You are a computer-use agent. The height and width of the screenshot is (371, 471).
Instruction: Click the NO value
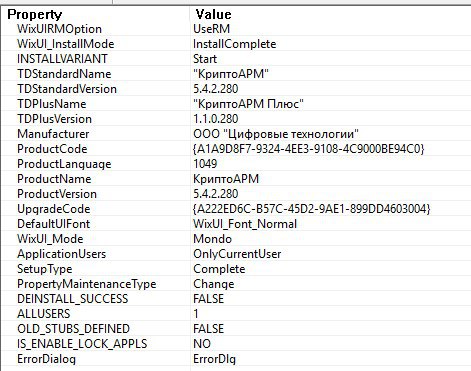[202, 344]
